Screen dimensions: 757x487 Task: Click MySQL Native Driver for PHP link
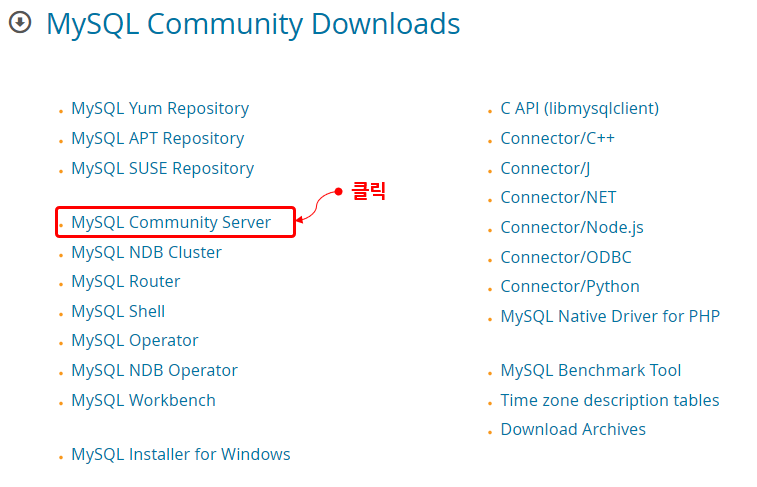coord(610,317)
